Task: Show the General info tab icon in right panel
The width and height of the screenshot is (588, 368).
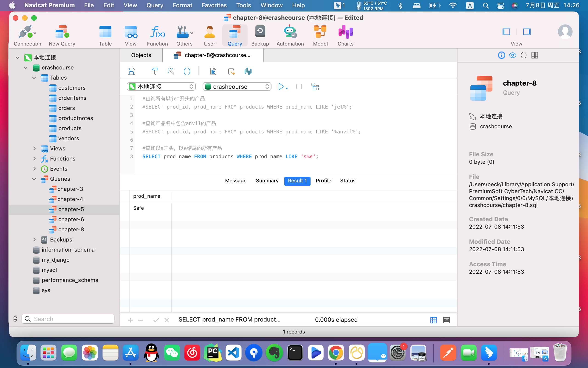Action: (501, 55)
